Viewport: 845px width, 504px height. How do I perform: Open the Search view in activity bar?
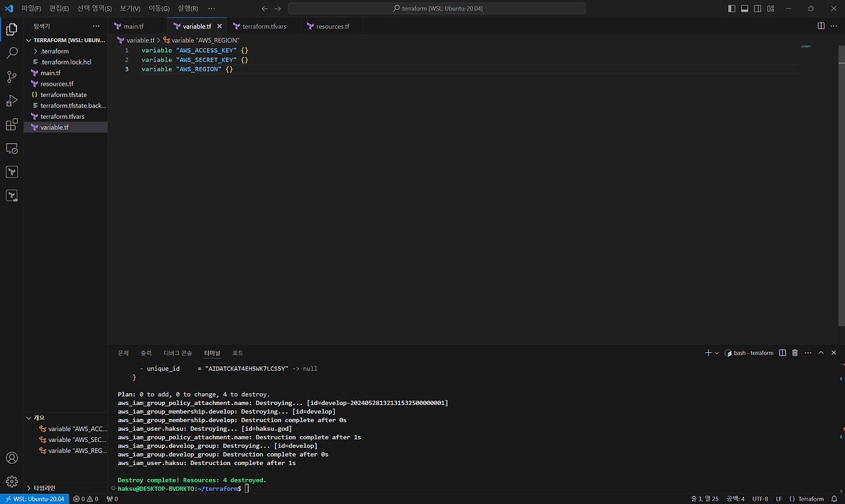tap(12, 53)
